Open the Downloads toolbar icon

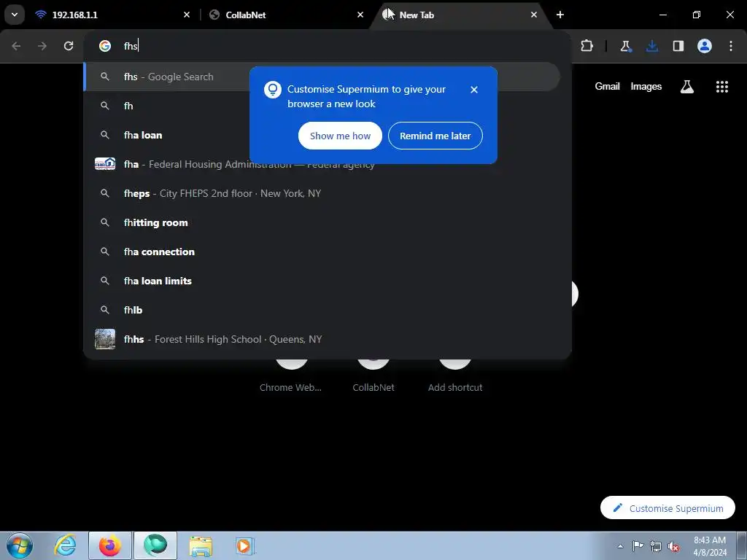pyautogui.click(x=652, y=46)
